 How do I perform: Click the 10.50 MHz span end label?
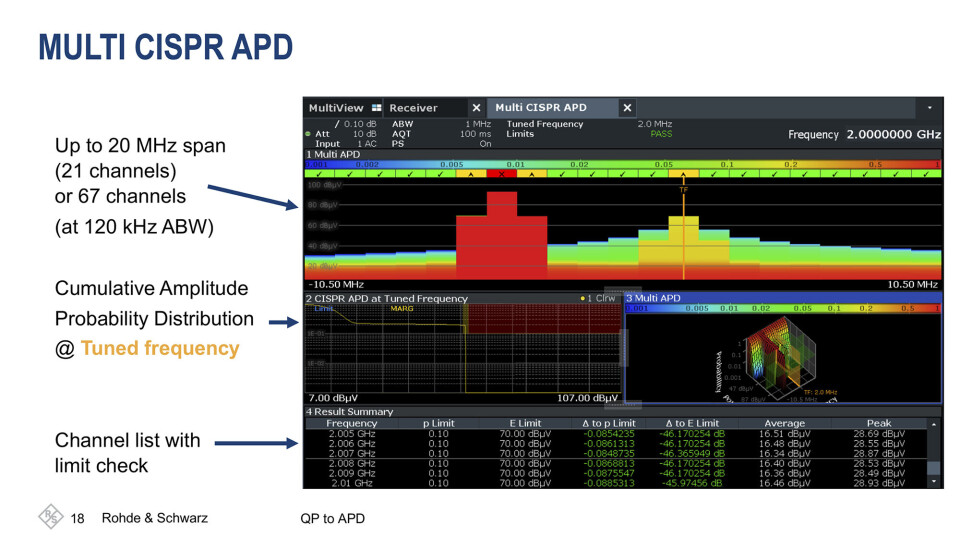[912, 284]
